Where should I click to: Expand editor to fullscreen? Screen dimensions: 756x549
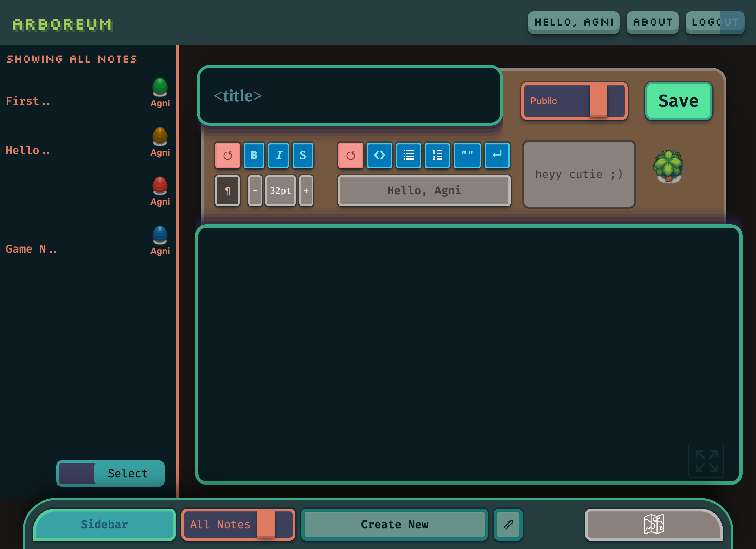click(706, 460)
